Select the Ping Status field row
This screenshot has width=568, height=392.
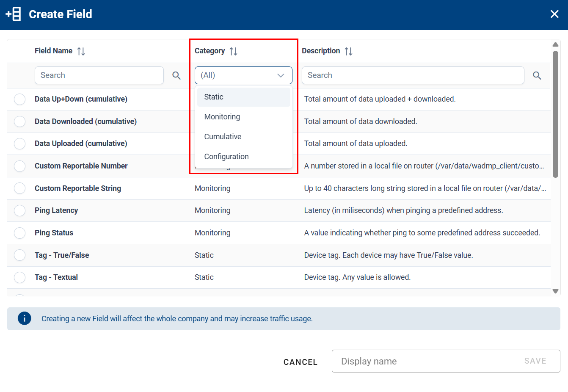53,232
